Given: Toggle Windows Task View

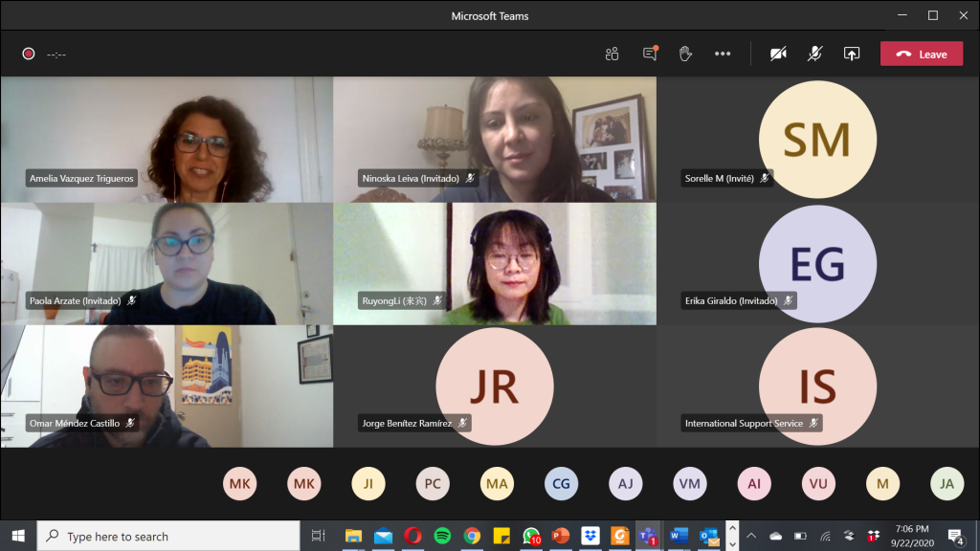Looking at the screenshot, I should (319, 536).
